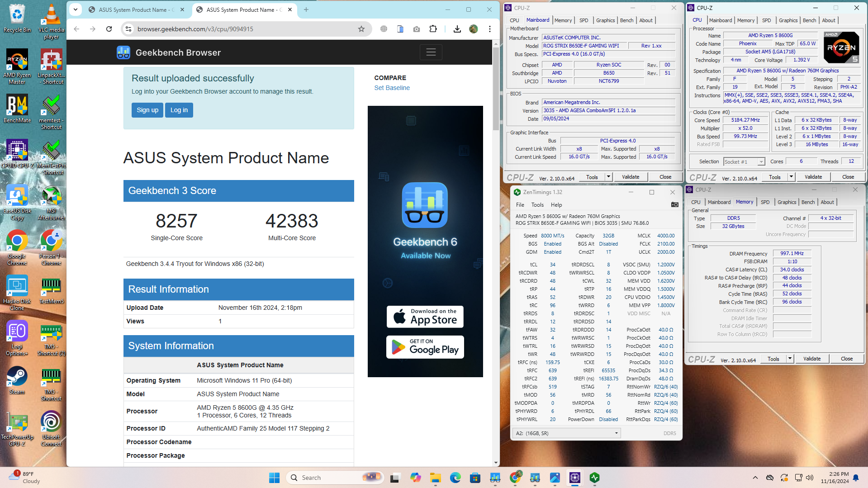Click Validate in the Mainboard CPU-Z window
This screenshot has width=868, height=488.
[631, 177]
